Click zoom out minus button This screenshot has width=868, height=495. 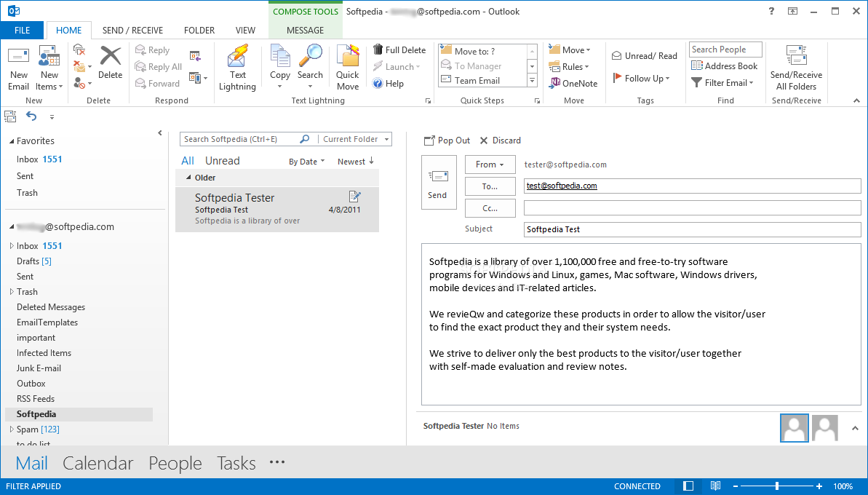(x=736, y=486)
